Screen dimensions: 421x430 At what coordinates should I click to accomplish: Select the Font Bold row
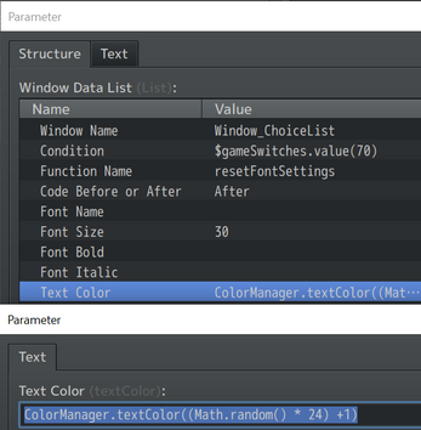(x=220, y=252)
